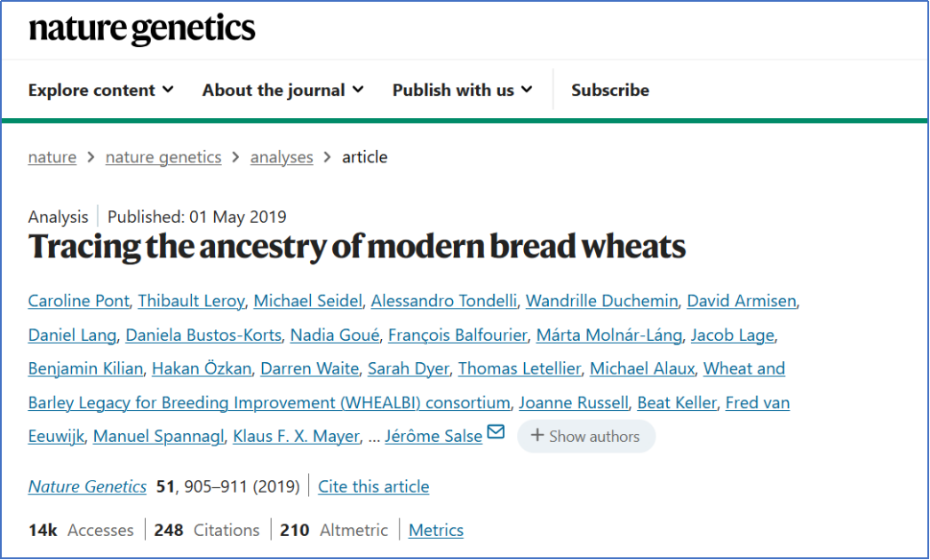Screen dimensions: 930x560
Task: Navigate to the analyses breadcrumb
Action: tap(282, 157)
